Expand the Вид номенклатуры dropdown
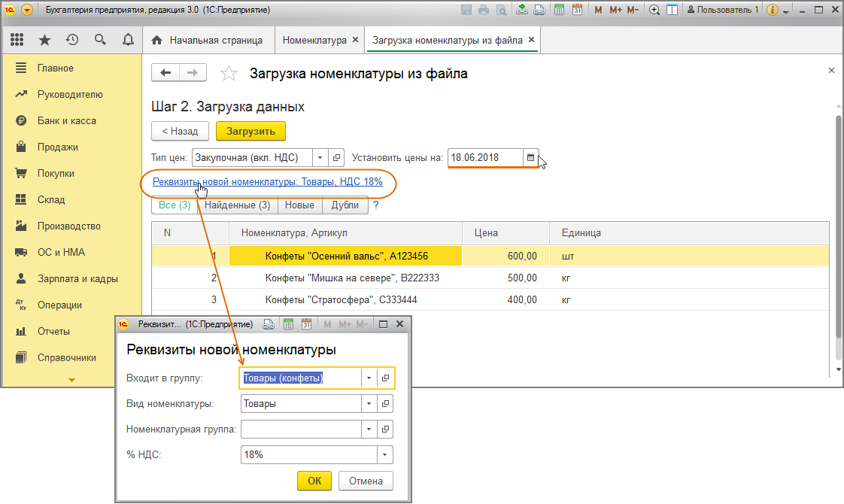This screenshot has width=844, height=504. pyautogui.click(x=369, y=404)
